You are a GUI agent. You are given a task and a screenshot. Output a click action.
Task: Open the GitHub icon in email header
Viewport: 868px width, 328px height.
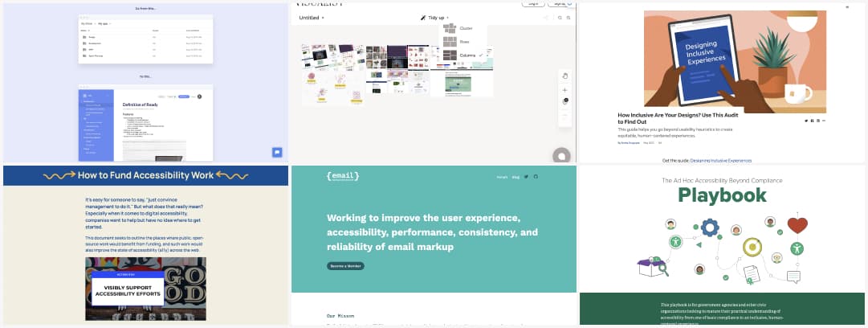click(x=536, y=177)
